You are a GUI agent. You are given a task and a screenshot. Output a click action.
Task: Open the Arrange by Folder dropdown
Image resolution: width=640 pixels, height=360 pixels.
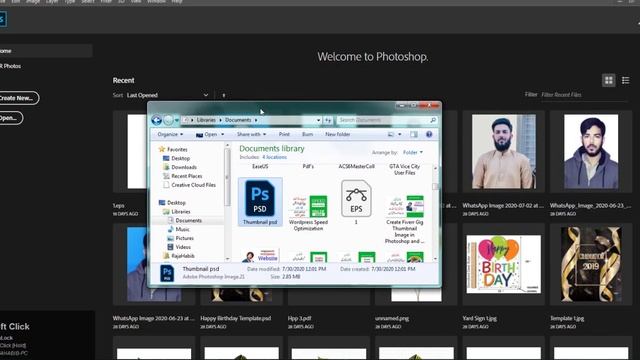pos(413,153)
